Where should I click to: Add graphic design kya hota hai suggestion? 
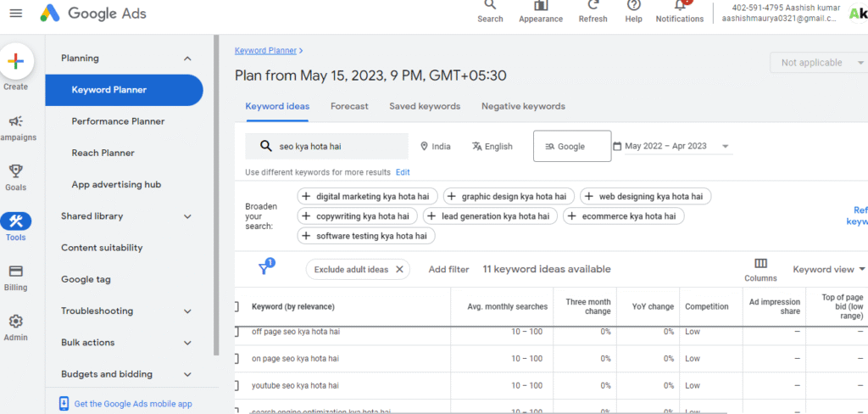[x=509, y=196]
